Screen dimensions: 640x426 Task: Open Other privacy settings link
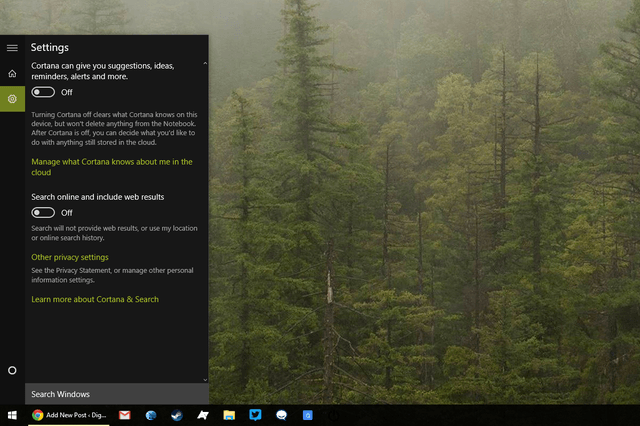[x=70, y=257]
